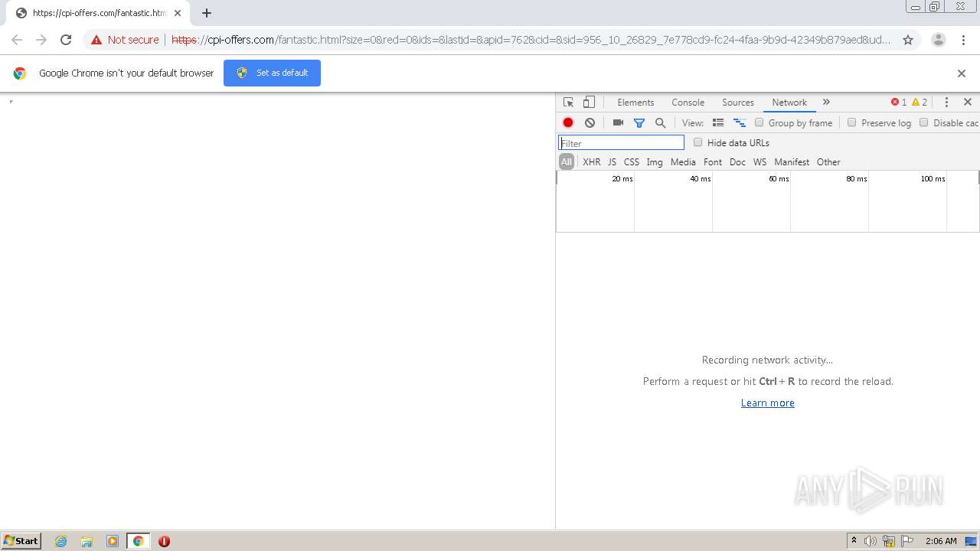Filter requests by Manifest
This screenshot has height=551, width=980.
point(792,162)
